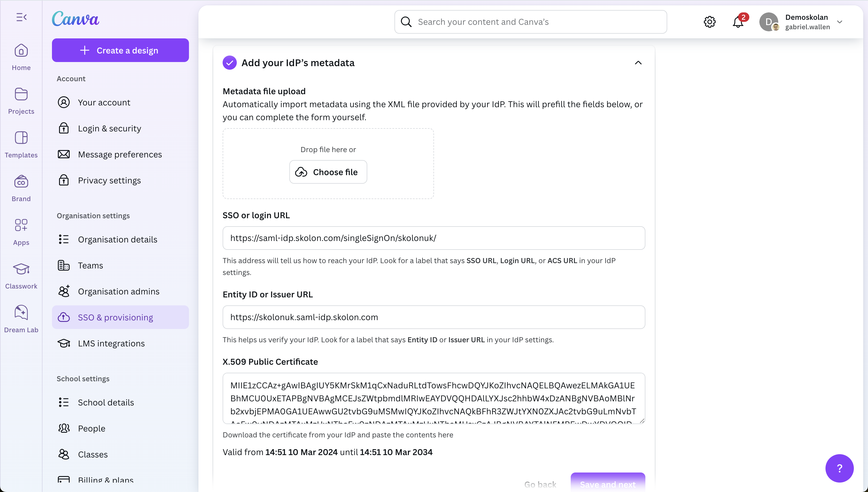This screenshot has width=868, height=492.
Task: Open the Apps icon
Action: (21, 232)
